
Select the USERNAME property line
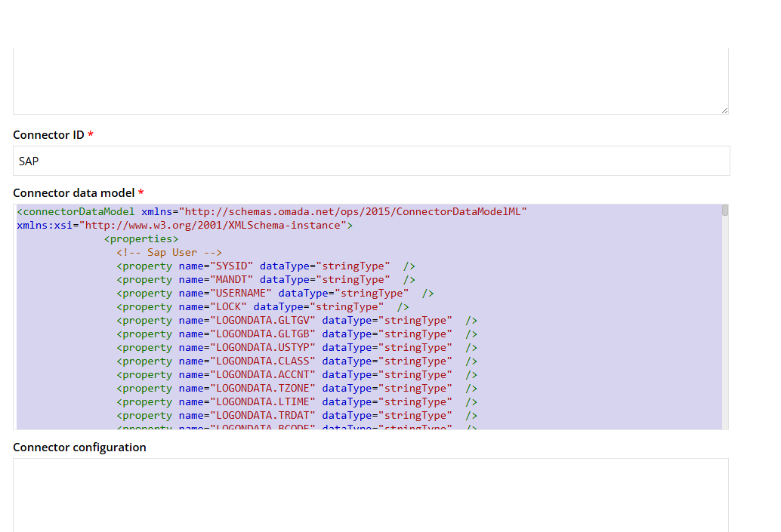pyautogui.click(x=275, y=294)
